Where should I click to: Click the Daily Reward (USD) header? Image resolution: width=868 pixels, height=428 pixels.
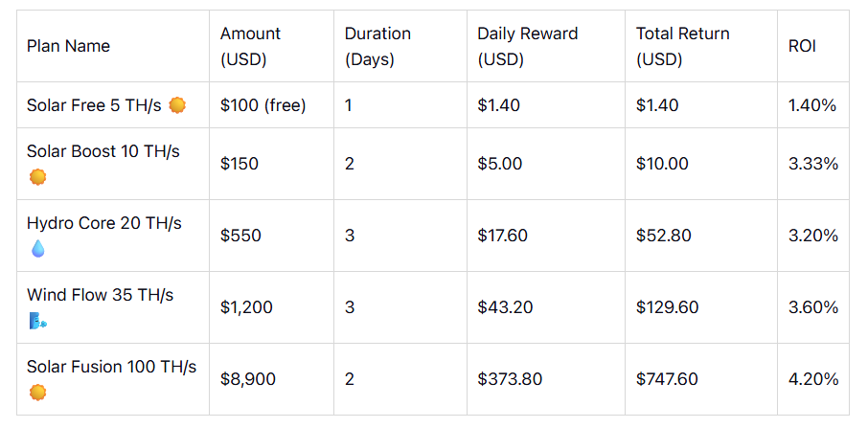pos(527,46)
